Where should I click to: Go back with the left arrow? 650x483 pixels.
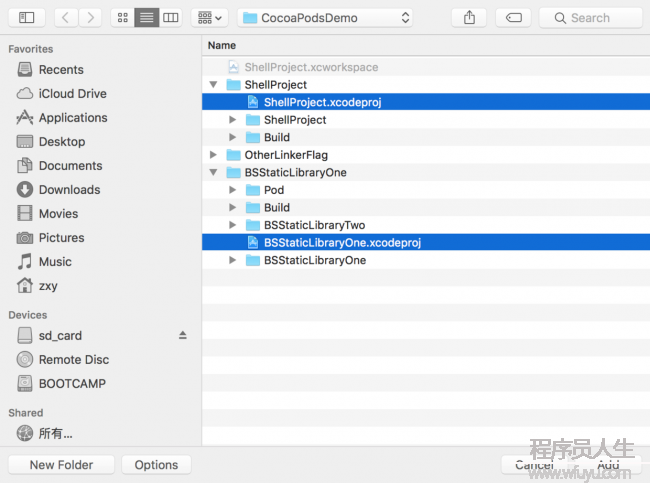pos(66,18)
